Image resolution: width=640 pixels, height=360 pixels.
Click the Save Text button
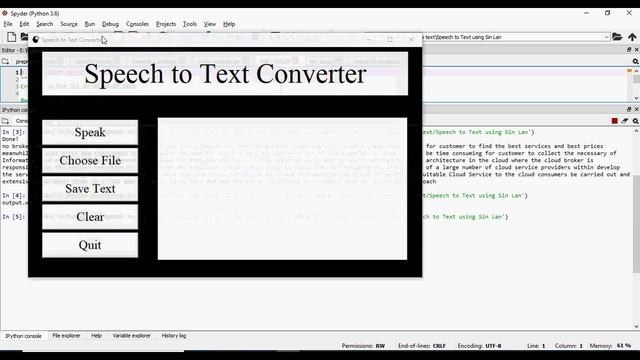click(x=90, y=189)
